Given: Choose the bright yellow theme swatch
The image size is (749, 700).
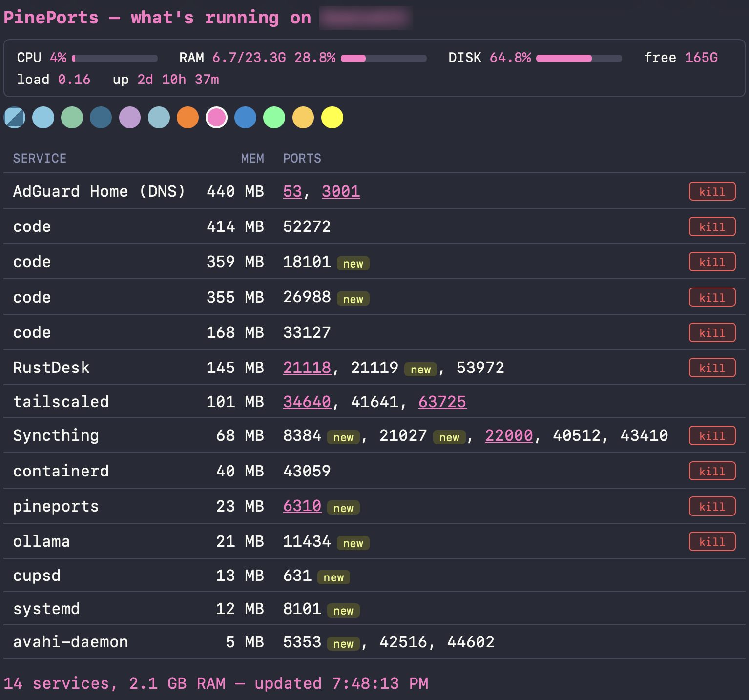Looking at the screenshot, I should (333, 118).
